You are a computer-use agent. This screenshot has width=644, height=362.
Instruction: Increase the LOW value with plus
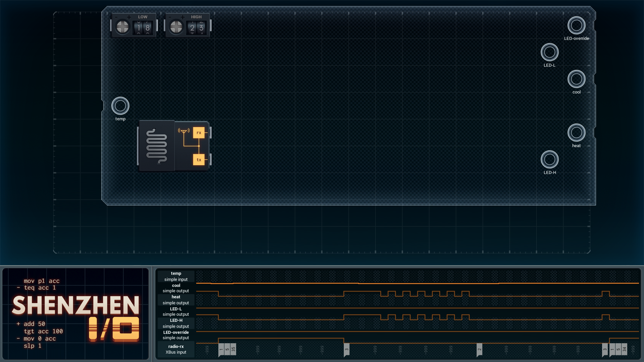tap(129, 17)
